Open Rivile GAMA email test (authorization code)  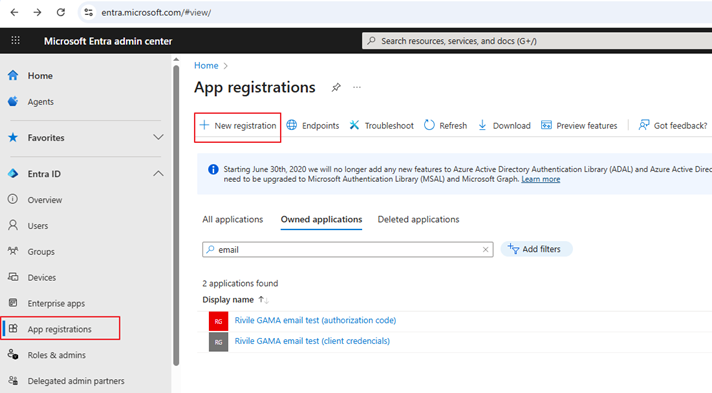click(x=315, y=320)
